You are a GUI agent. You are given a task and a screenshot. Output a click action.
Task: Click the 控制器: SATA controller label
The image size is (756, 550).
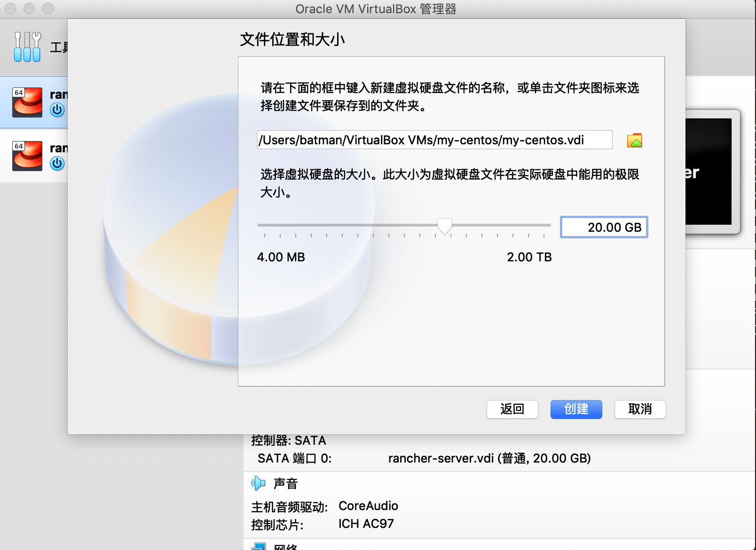coord(288,440)
